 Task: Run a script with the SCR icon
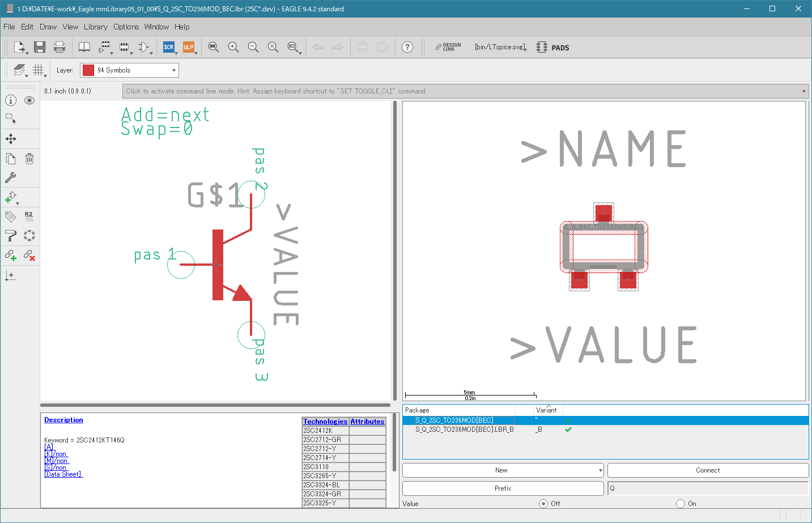169,48
